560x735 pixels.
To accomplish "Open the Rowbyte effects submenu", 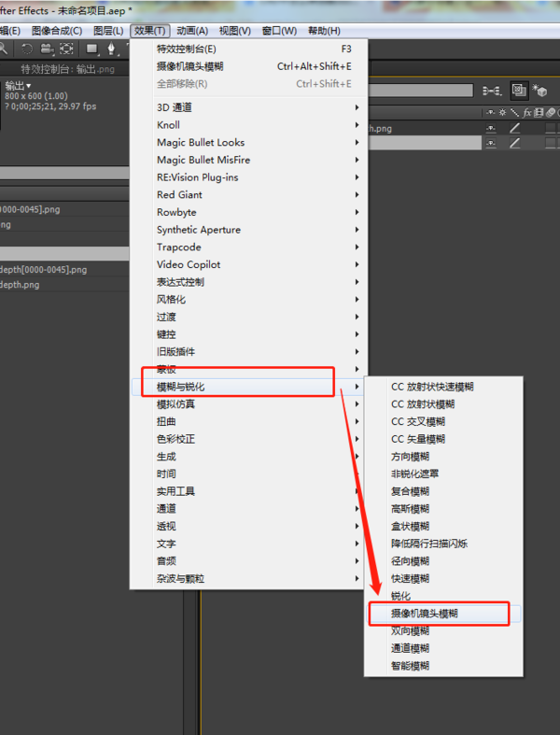I will click(x=248, y=212).
